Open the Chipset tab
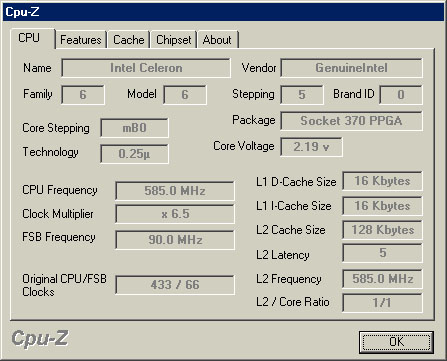The image size is (447, 361). click(173, 40)
